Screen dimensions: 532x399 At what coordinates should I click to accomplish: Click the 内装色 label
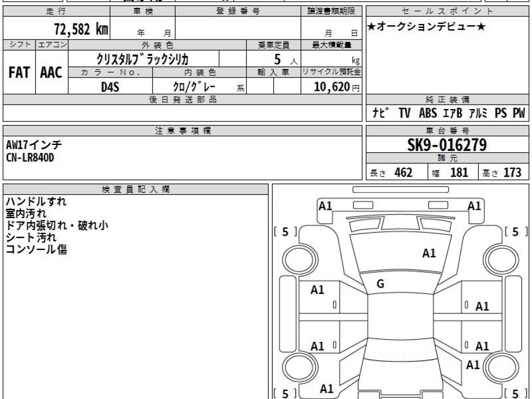click(x=199, y=72)
